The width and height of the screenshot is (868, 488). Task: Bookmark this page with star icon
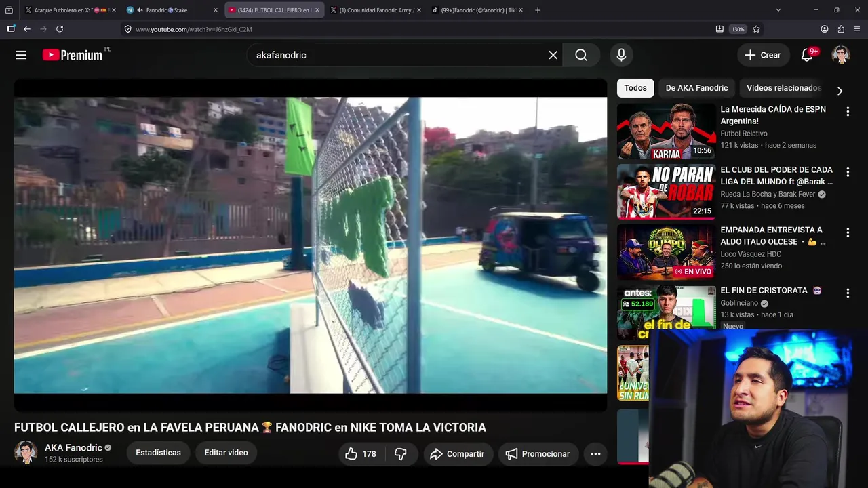[756, 29]
